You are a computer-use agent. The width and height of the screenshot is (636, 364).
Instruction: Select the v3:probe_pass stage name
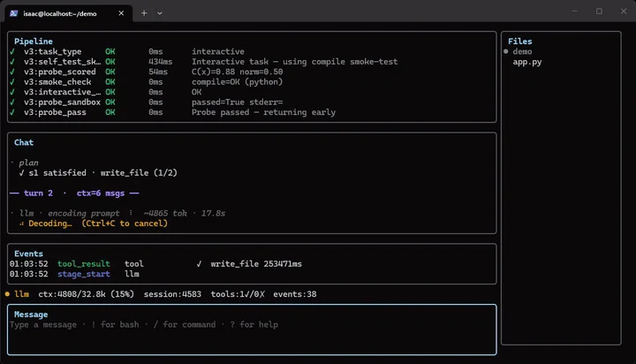point(55,112)
